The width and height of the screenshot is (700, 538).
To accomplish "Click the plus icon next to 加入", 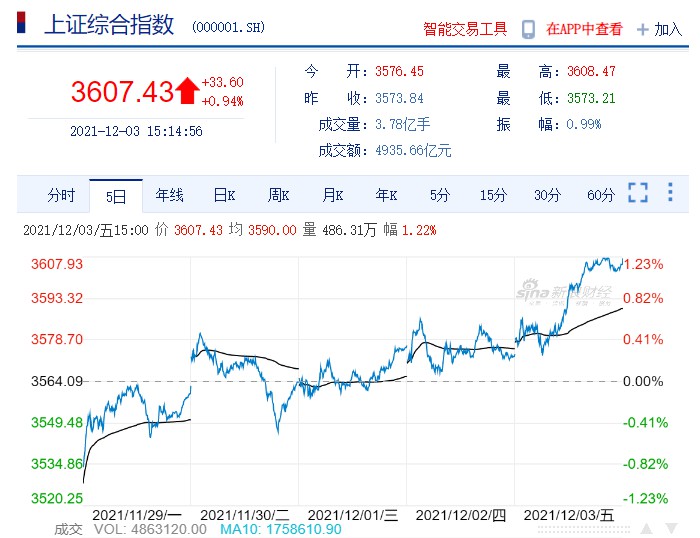I will [x=642, y=30].
